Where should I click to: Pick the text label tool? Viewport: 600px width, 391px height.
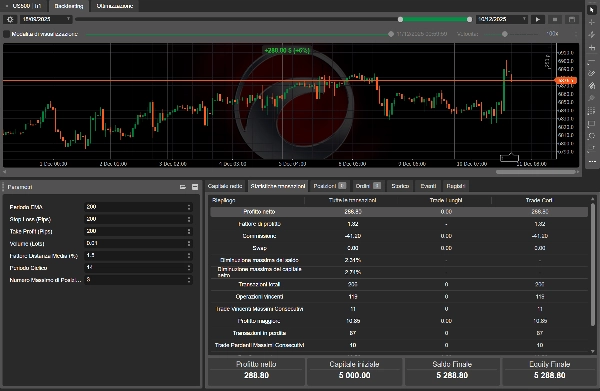point(592,148)
